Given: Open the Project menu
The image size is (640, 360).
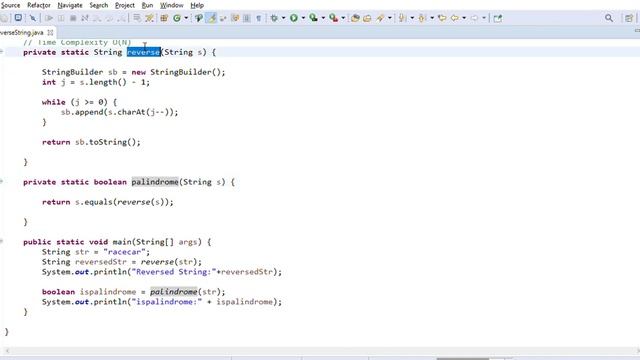Looking at the screenshot, I should tap(124, 5).
